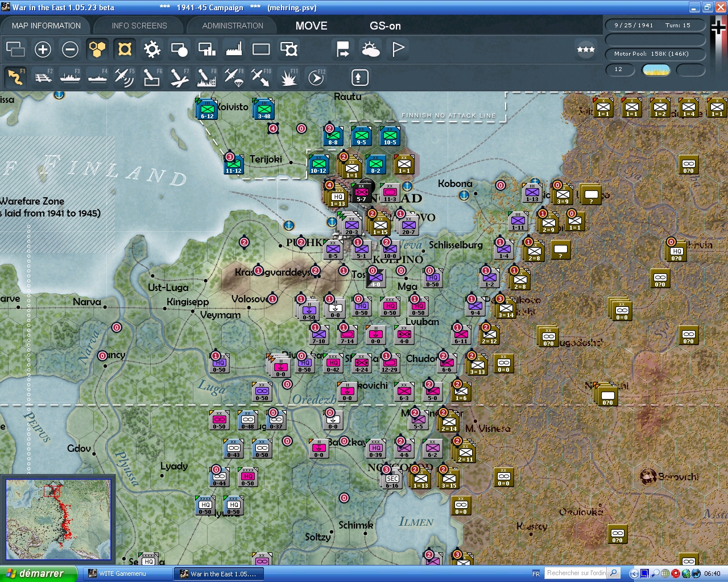Image resolution: width=728 pixels, height=582 pixels.
Task: Click the rectangle-with-circle toolbar icon
Action: [x=179, y=49]
